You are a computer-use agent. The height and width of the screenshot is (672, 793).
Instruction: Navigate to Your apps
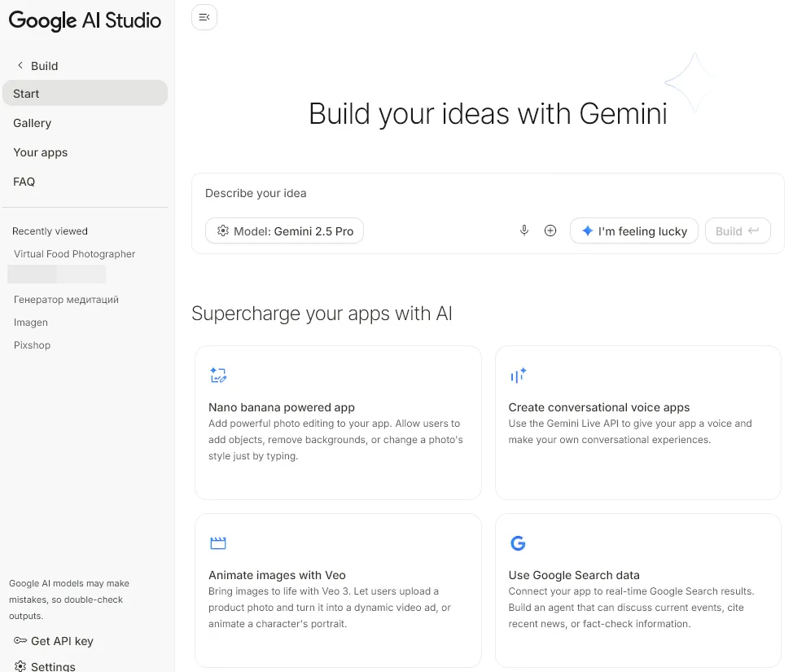click(41, 152)
